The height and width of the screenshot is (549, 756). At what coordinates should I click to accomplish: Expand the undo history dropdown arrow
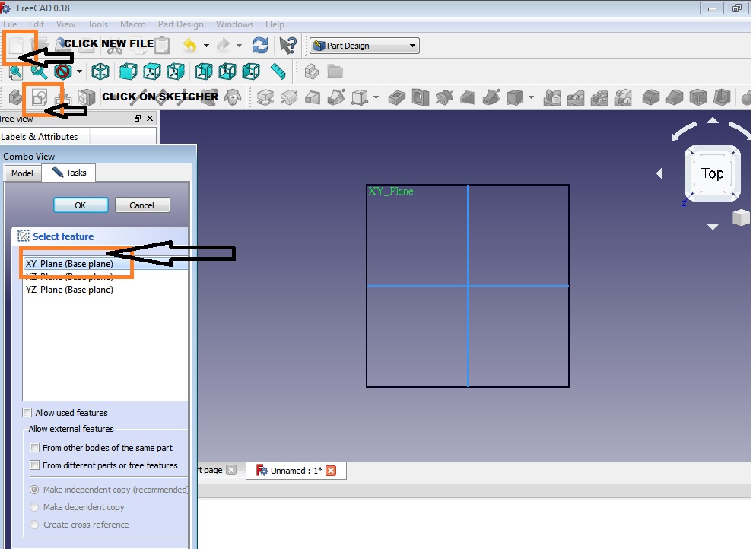(206, 46)
